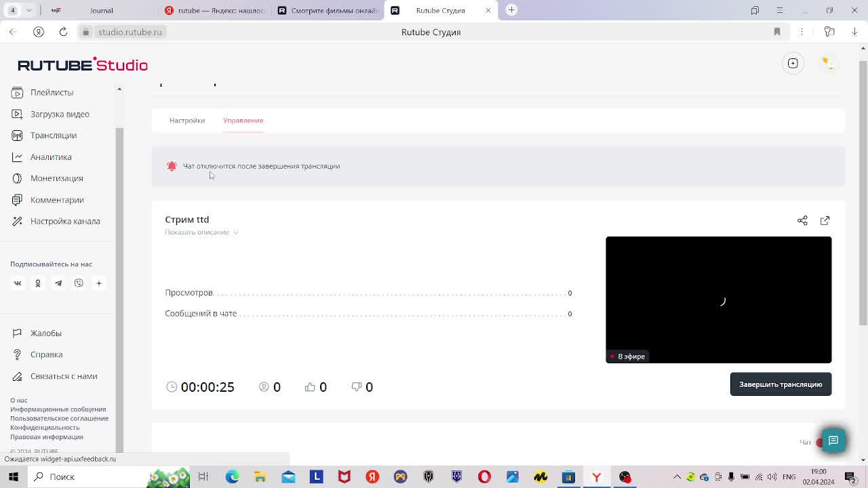
Task: Open the Конфиденциальность footer link
Action: pyautogui.click(x=45, y=428)
